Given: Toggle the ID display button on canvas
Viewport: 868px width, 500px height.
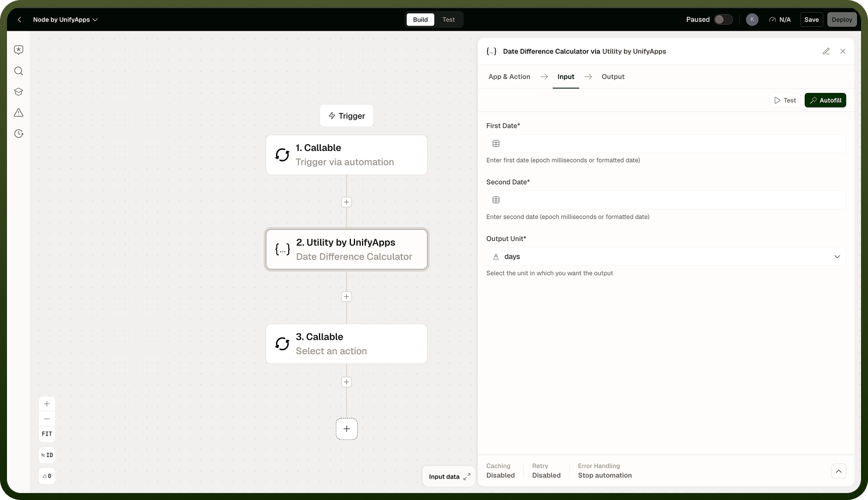Looking at the screenshot, I should (47, 455).
